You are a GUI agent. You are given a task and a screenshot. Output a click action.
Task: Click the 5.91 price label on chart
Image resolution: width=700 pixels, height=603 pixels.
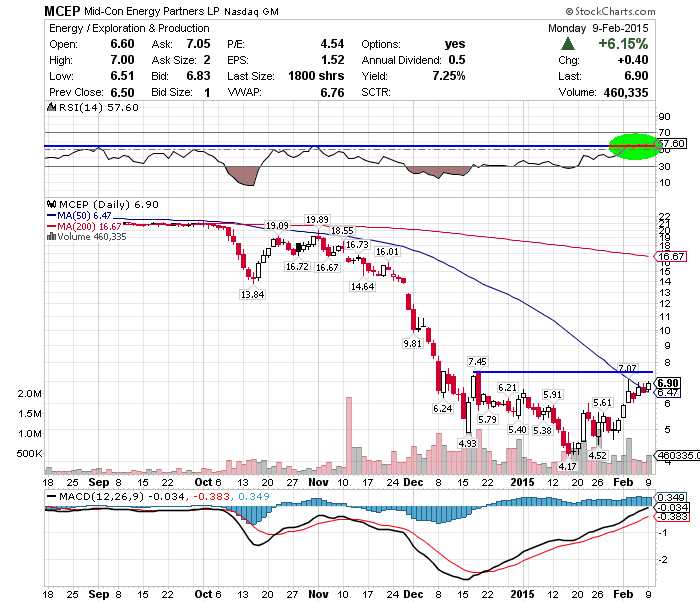pos(552,395)
